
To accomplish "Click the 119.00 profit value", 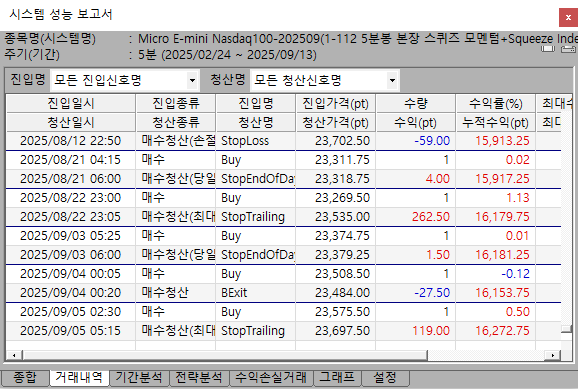I will (x=431, y=331).
